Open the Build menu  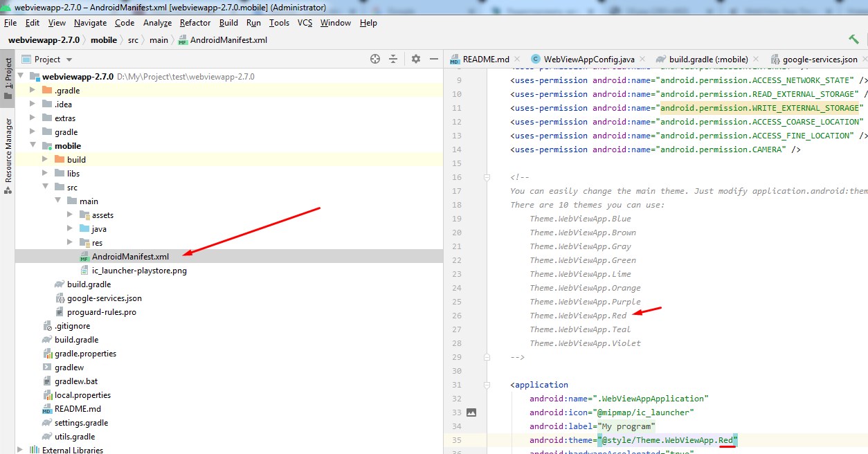tap(228, 23)
